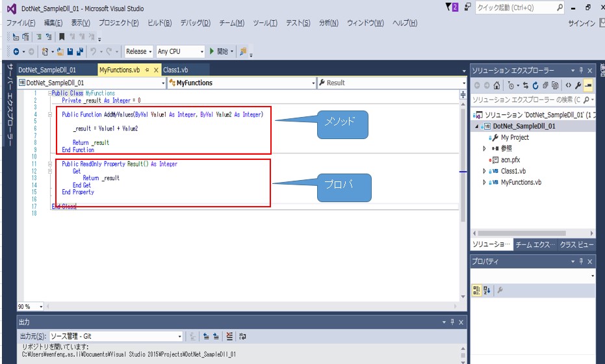Click the Solution Explorer search box
Screen dimensions: 605x364
click(x=532, y=100)
